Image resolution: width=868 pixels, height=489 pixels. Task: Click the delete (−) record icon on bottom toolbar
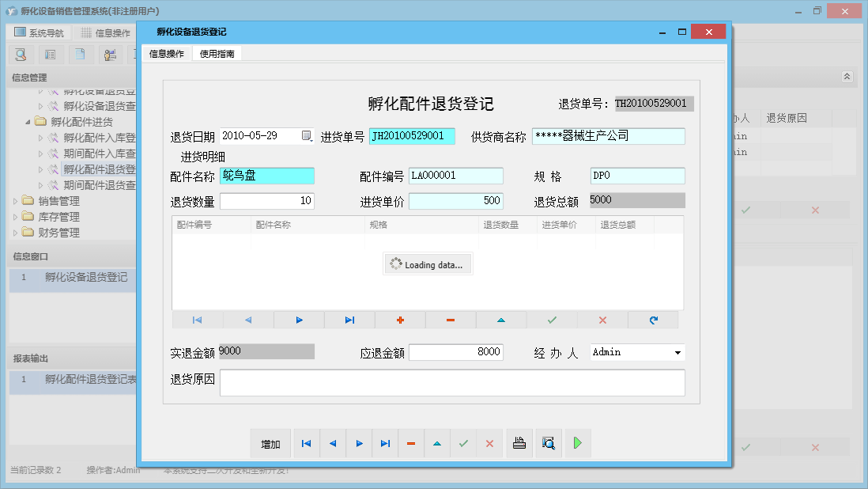click(x=411, y=443)
